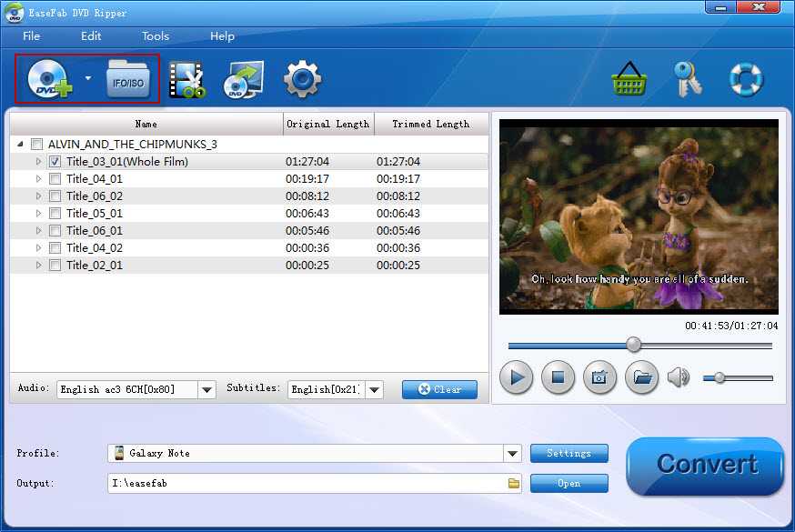
Task: Expand the Title_02_01 row
Action: tap(38, 265)
